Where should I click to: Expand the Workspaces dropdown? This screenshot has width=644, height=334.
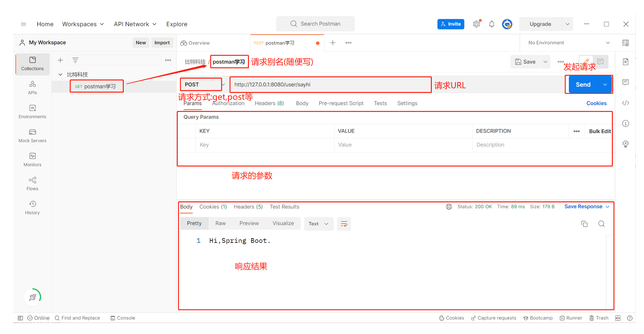83,24
